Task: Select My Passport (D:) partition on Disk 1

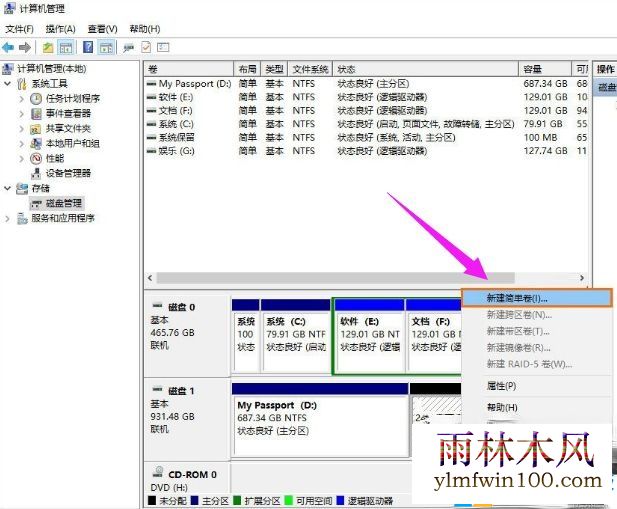Action: click(x=320, y=419)
